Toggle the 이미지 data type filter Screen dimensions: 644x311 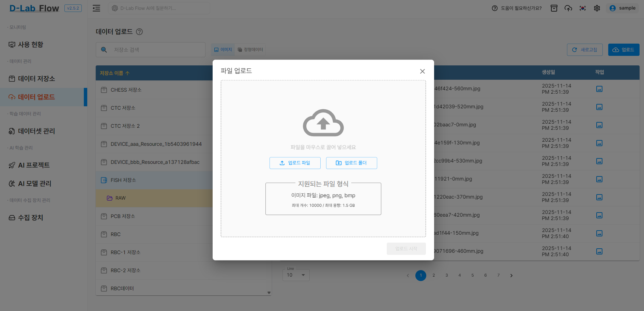[223, 50]
